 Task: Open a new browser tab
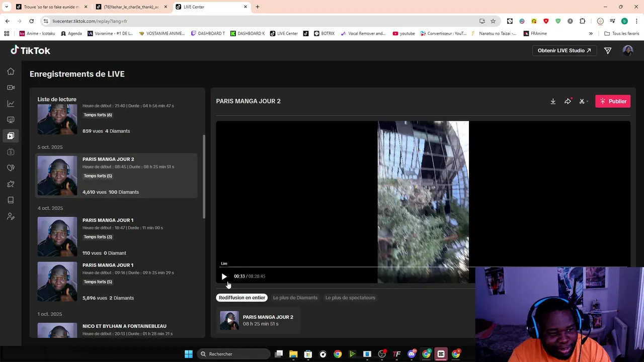[258, 7]
